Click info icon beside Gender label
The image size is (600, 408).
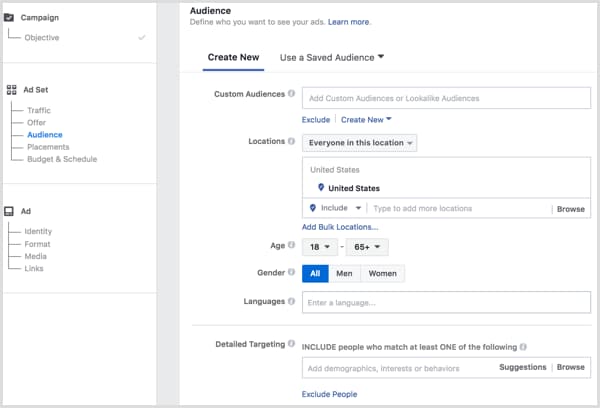click(x=292, y=272)
